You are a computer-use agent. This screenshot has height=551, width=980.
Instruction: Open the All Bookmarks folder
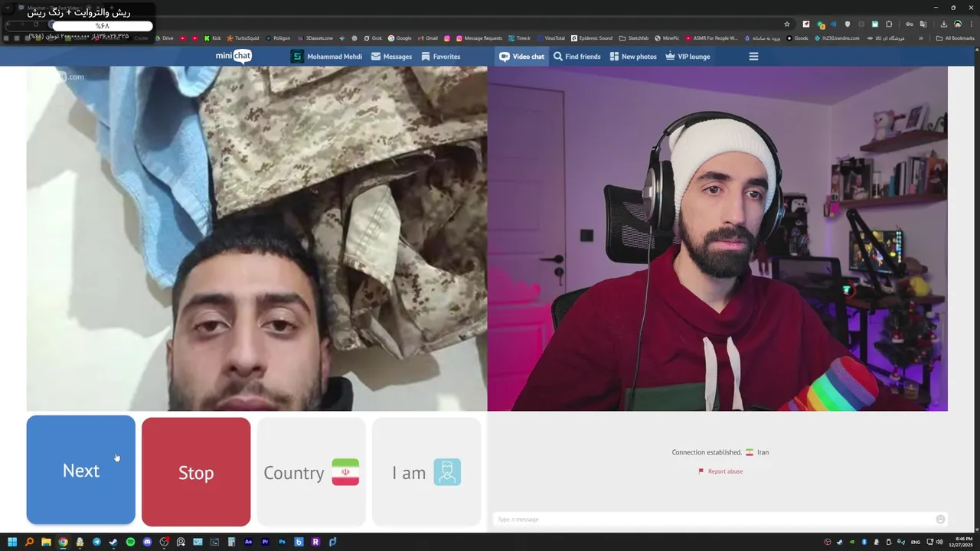(x=955, y=38)
